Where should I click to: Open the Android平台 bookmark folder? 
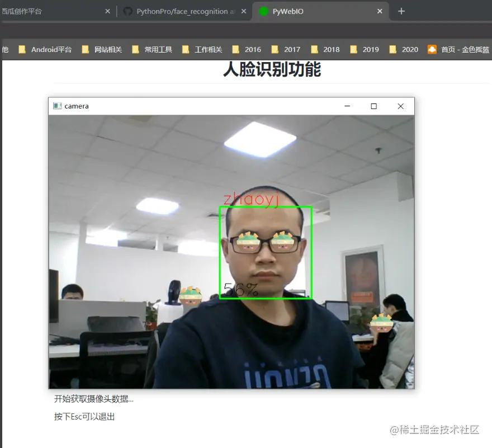tap(45, 50)
